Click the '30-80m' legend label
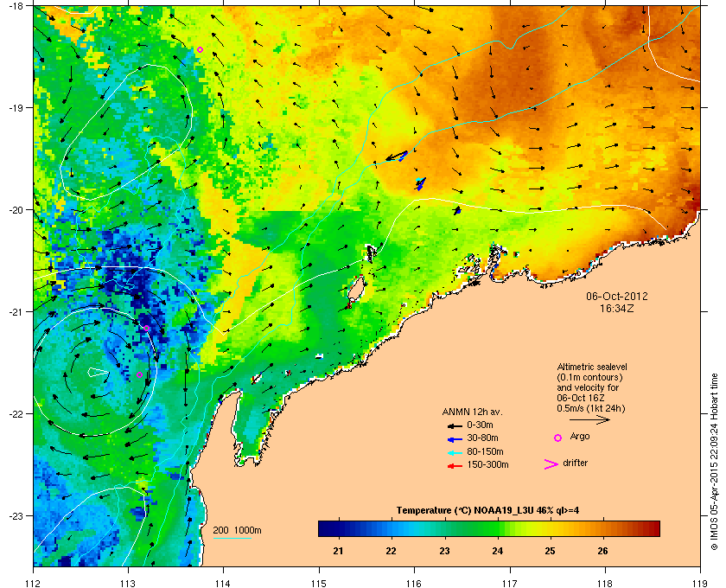Image resolution: width=726 pixels, height=588 pixels. point(483,438)
